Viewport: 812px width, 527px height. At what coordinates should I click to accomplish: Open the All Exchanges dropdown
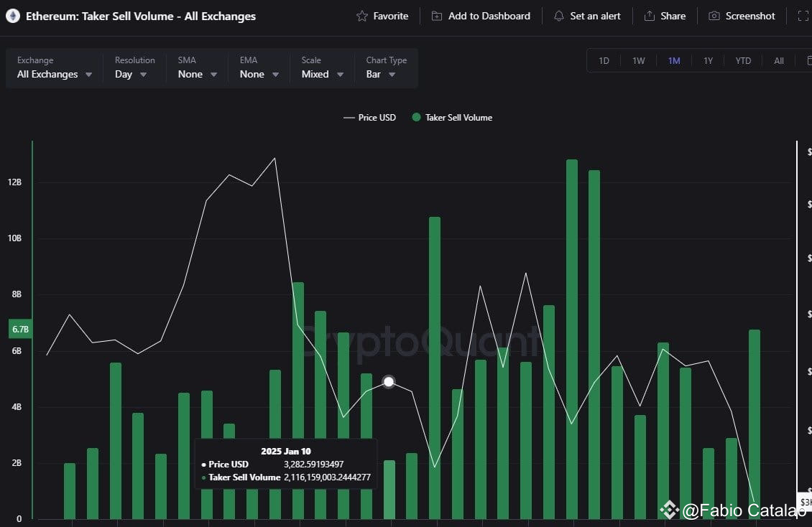tap(55, 74)
